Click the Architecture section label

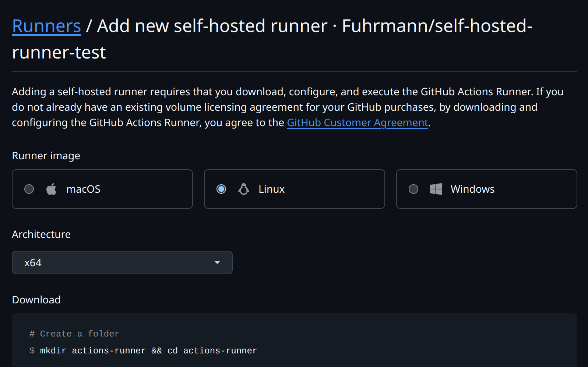pyautogui.click(x=41, y=234)
